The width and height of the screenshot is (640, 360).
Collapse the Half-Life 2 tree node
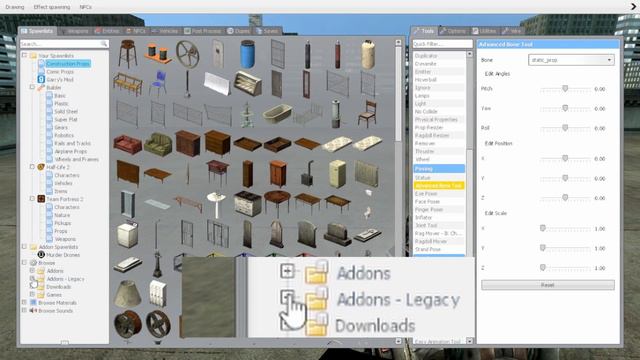(32, 167)
